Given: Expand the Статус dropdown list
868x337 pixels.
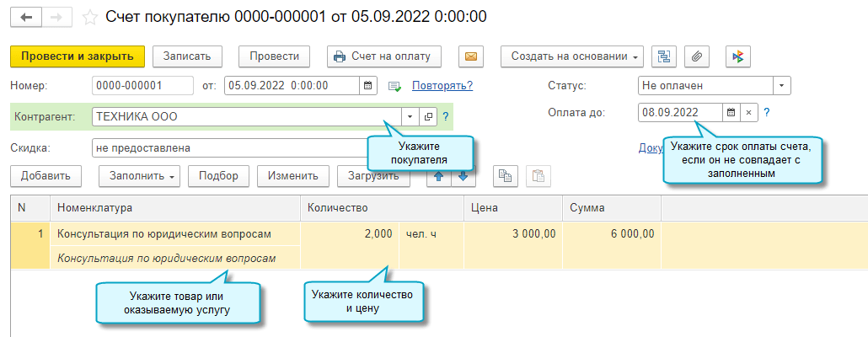Looking at the screenshot, I should (782, 85).
